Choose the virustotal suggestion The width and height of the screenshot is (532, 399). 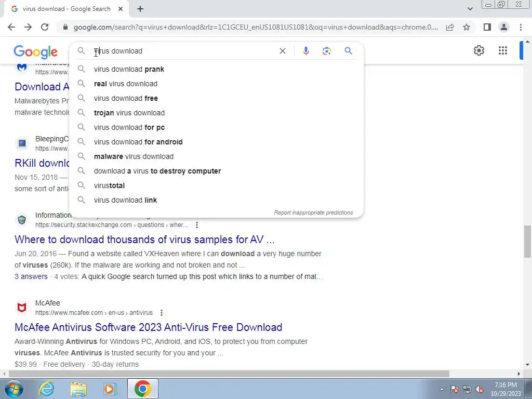pyautogui.click(x=216, y=186)
